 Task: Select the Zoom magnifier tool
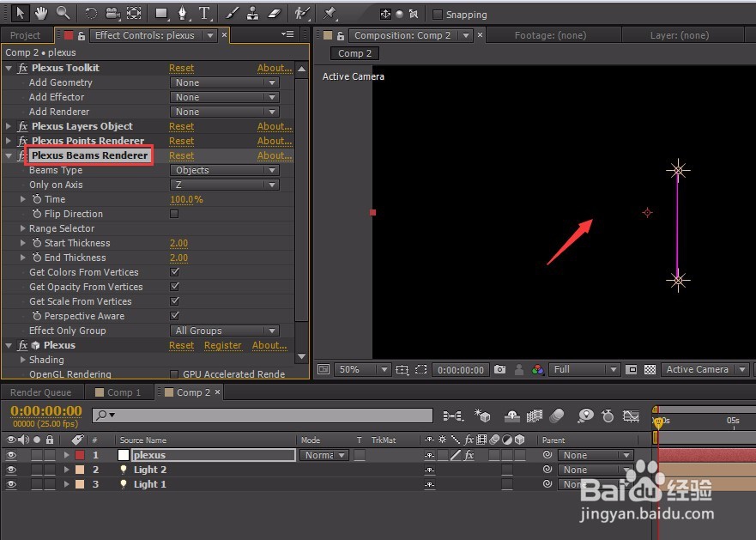click(63, 13)
